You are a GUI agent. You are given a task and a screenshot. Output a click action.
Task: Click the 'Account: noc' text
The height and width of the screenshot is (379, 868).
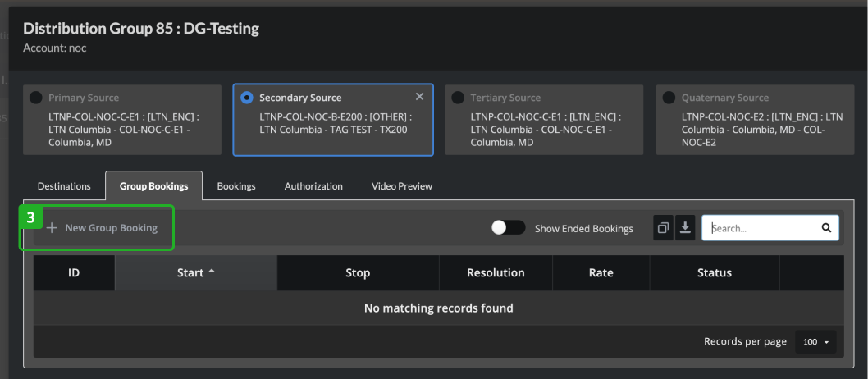pyautogui.click(x=55, y=48)
